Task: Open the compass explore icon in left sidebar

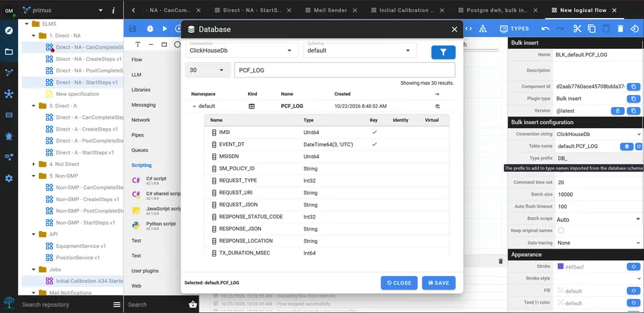Action: click(x=9, y=31)
